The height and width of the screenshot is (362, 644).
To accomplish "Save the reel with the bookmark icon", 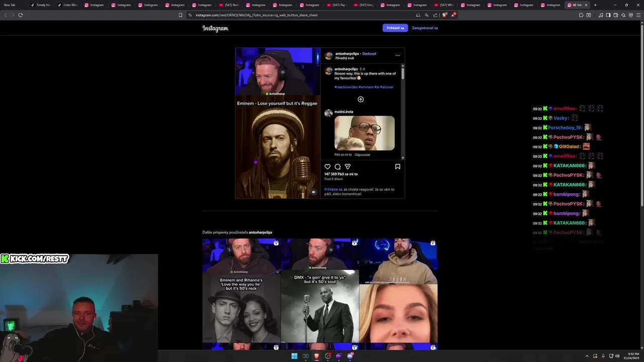I will (397, 166).
